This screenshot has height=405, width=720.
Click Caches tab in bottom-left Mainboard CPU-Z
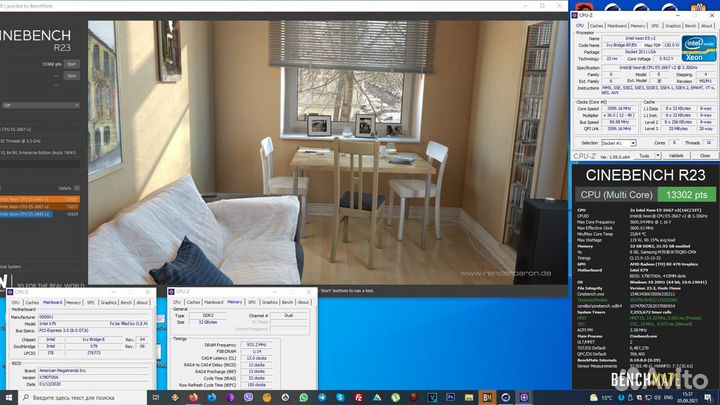pyautogui.click(x=32, y=303)
